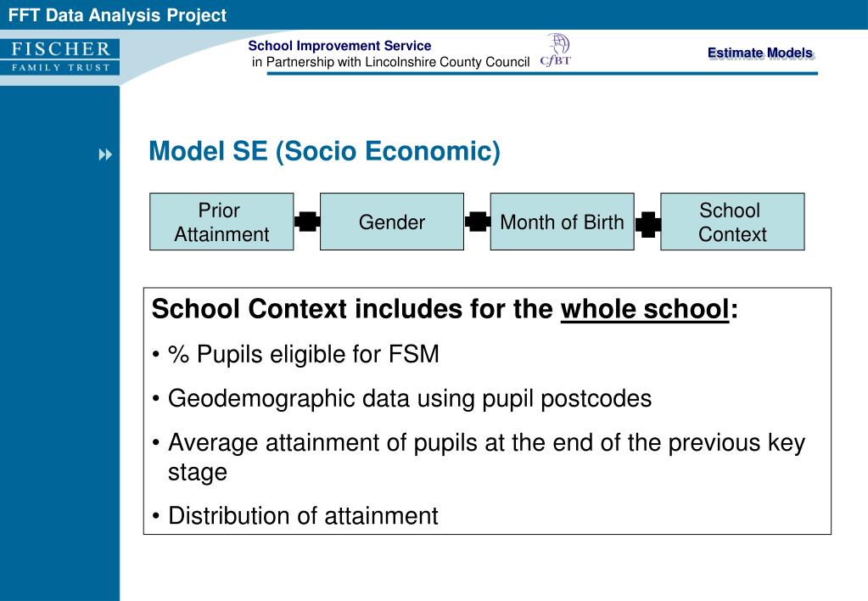Screen dimensions: 868x601
Task: Click the CfBT globe logo
Action: pyautogui.click(x=556, y=50)
